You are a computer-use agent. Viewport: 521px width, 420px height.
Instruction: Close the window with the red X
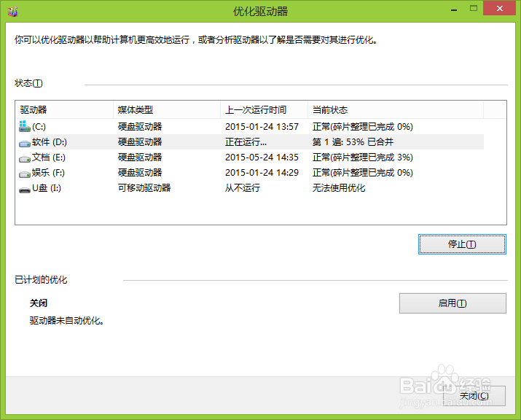point(499,8)
